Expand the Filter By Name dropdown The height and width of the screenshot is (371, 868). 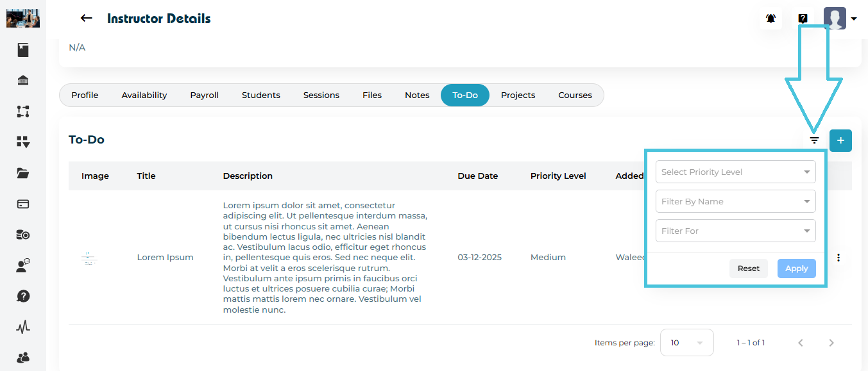pyautogui.click(x=735, y=201)
